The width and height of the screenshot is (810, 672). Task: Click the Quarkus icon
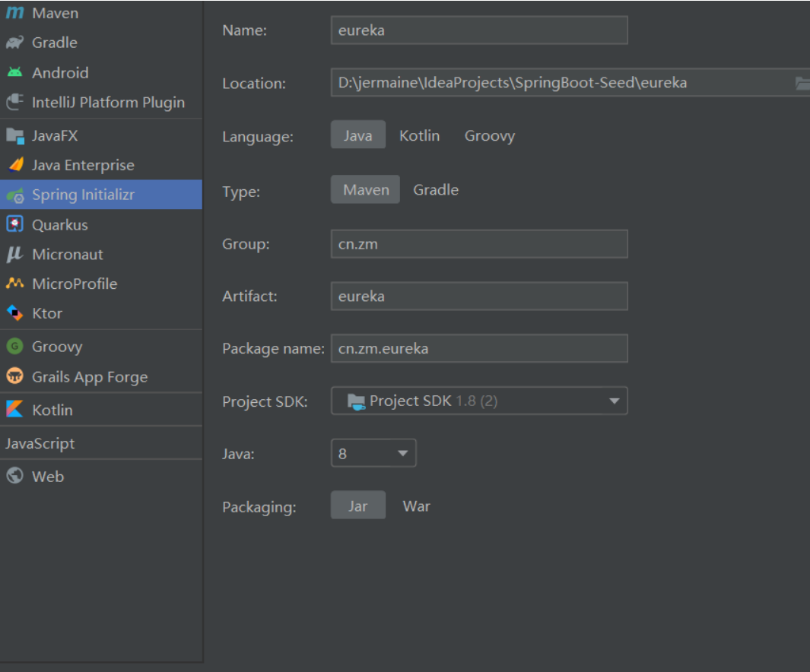[15, 224]
